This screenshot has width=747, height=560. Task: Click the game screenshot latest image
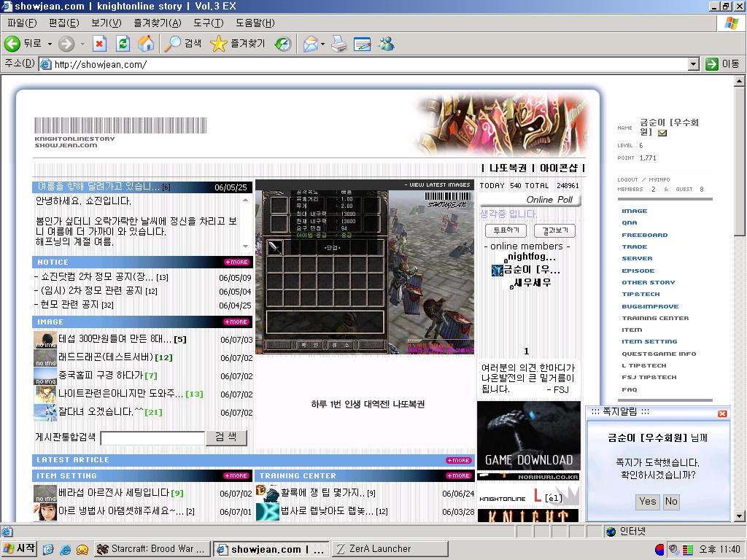(x=365, y=272)
